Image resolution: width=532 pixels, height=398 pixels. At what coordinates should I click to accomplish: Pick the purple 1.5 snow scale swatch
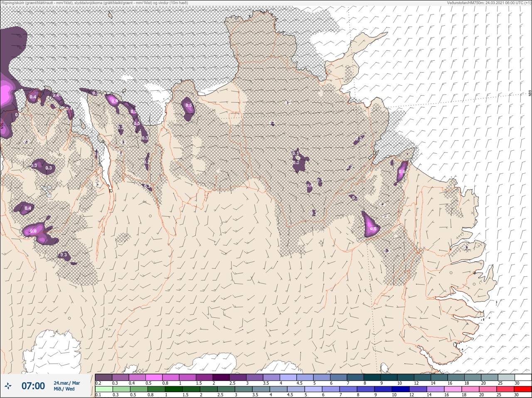(x=204, y=377)
